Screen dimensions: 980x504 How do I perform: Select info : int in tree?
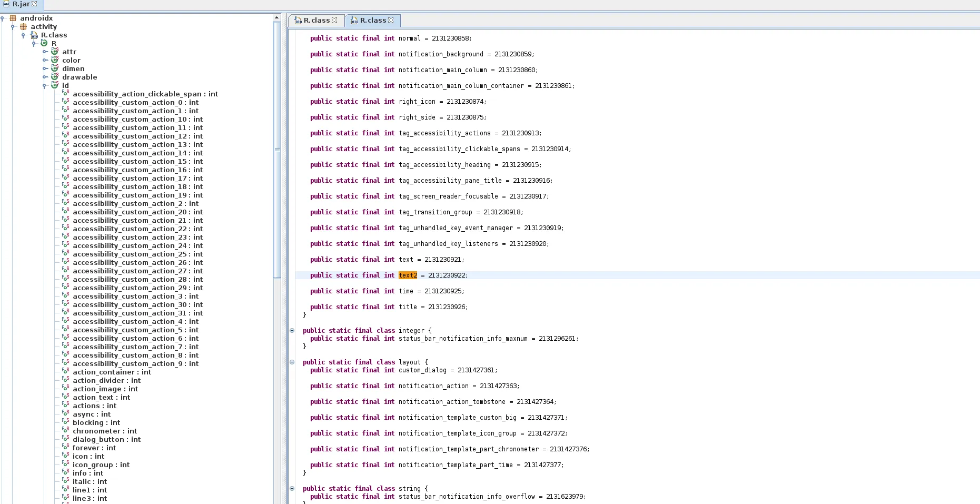[88, 473]
